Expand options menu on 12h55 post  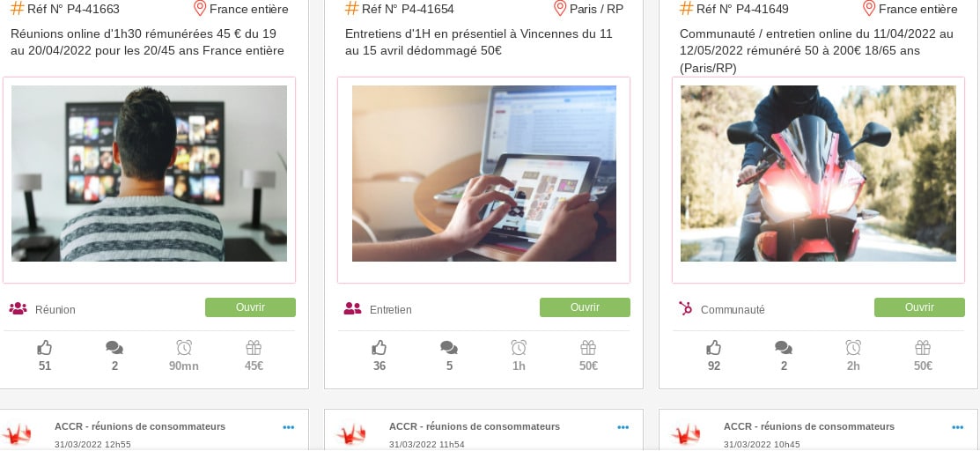click(288, 427)
